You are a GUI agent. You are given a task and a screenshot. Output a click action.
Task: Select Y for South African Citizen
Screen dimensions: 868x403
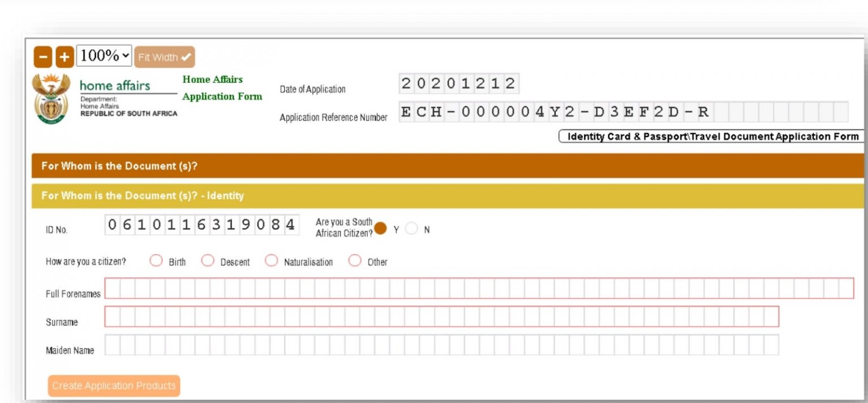pyautogui.click(x=380, y=229)
